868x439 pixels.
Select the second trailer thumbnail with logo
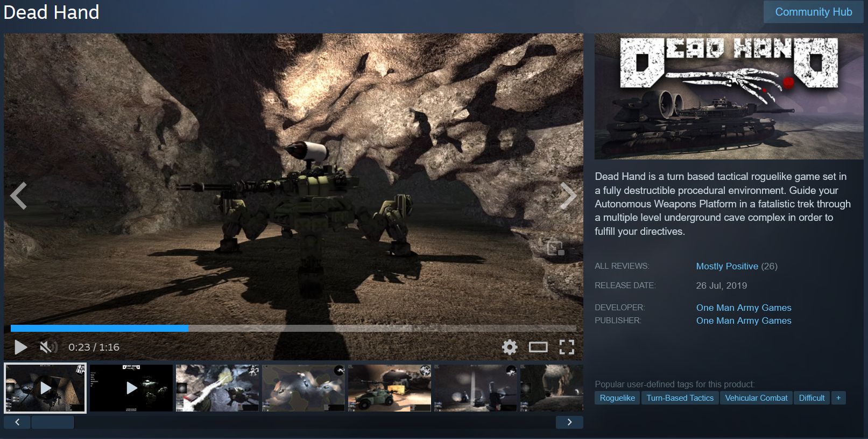pos(131,388)
